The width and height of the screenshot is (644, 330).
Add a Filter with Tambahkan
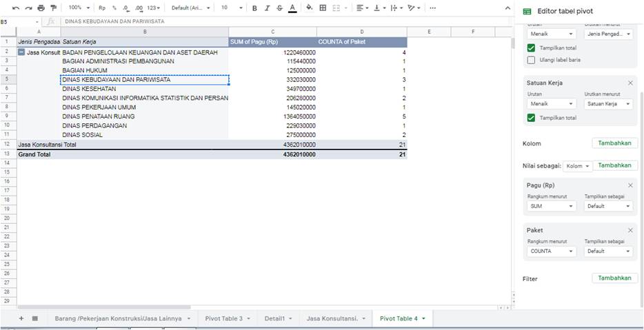click(615, 278)
